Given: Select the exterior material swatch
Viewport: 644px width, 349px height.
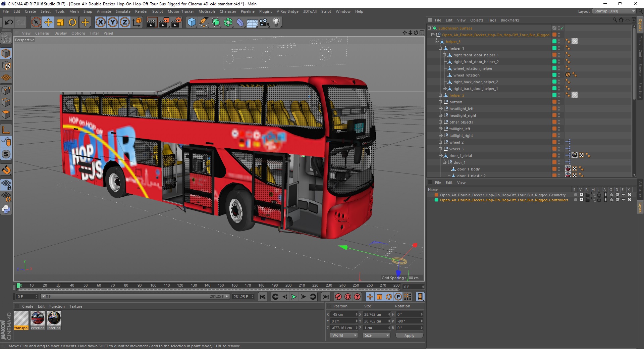Looking at the screenshot, I should 38,320.
